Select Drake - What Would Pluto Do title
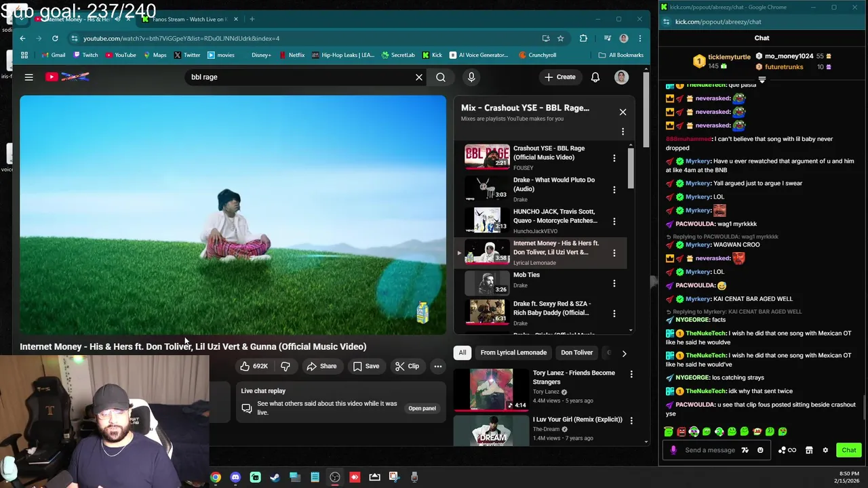 553,184
